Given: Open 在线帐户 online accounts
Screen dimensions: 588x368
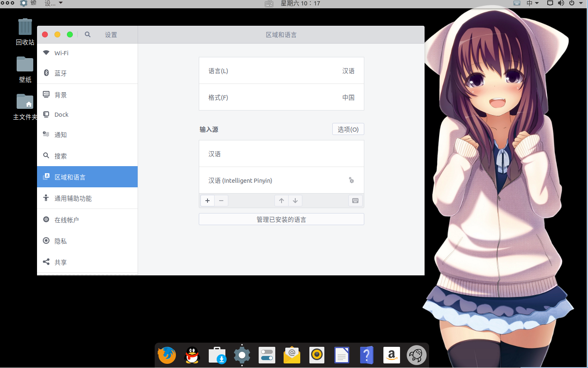Looking at the screenshot, I should pyautogui.click(x=87, y=220).
